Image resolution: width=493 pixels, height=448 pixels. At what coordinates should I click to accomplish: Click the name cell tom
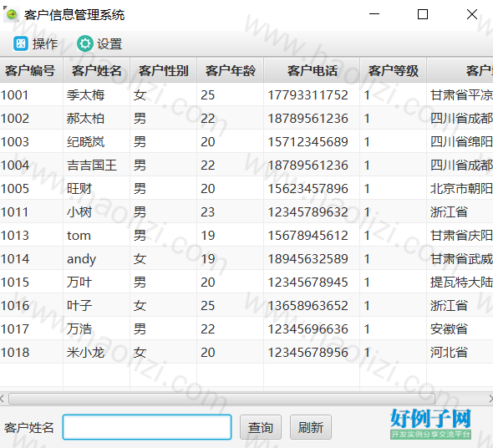point(97,235)
